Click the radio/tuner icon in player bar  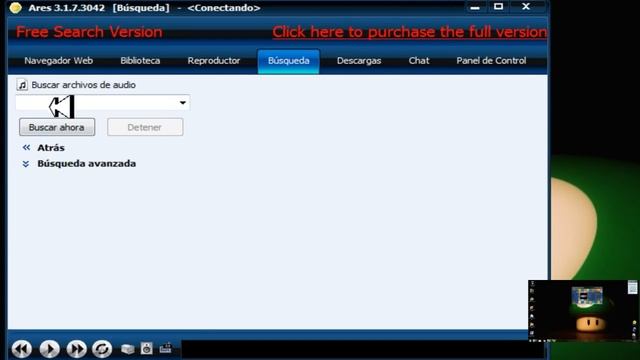[x=165, y=348]
